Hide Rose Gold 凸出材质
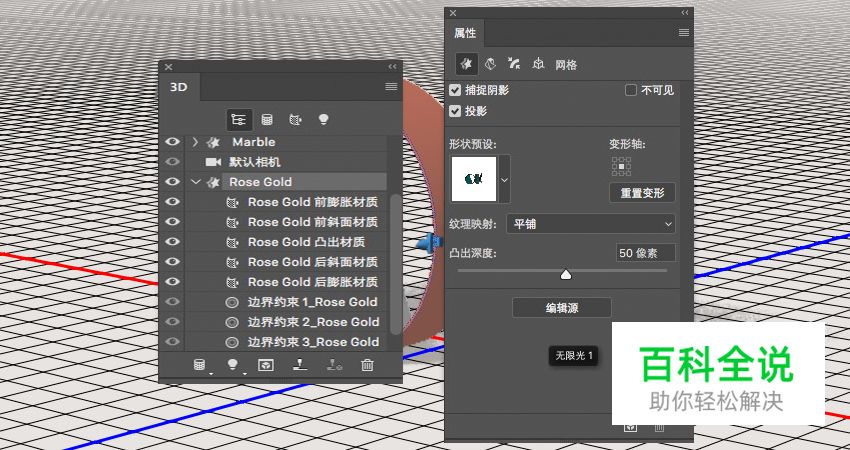Screen dimensions: 850x450 click(x=172, y=242)
